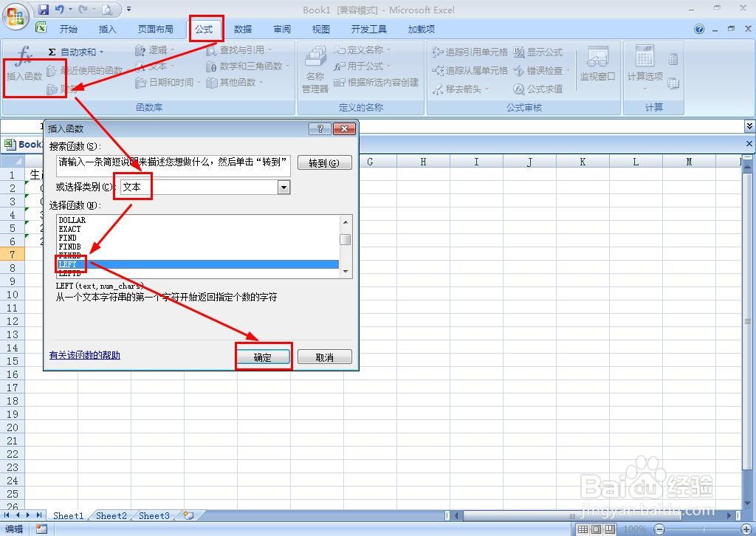Screen dimensions: 756x536
Task: Switch to Page Break Preview in status bar
Action: (x=611, y=529)
